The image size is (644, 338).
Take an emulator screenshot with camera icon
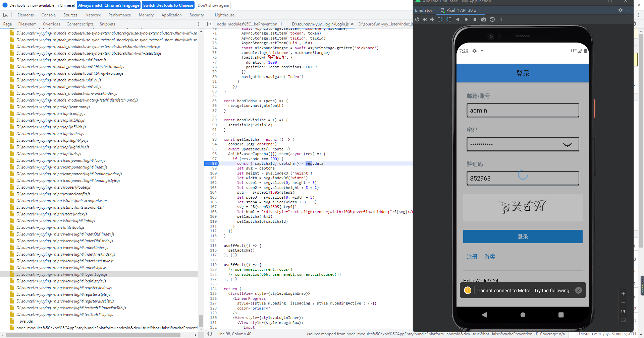coord(484,19)
